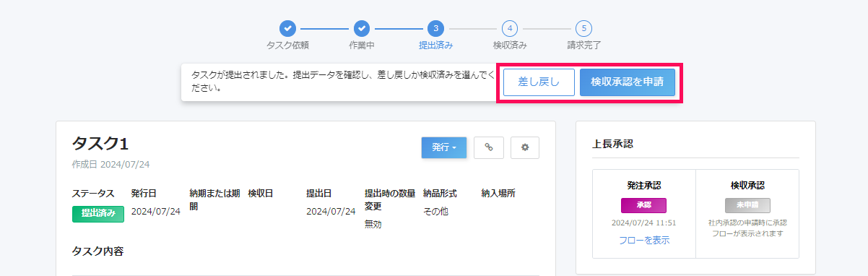Click the purple 承認 badge under 発注承認
The width and height of the screenshot is (868, 276).
point(643,205)
